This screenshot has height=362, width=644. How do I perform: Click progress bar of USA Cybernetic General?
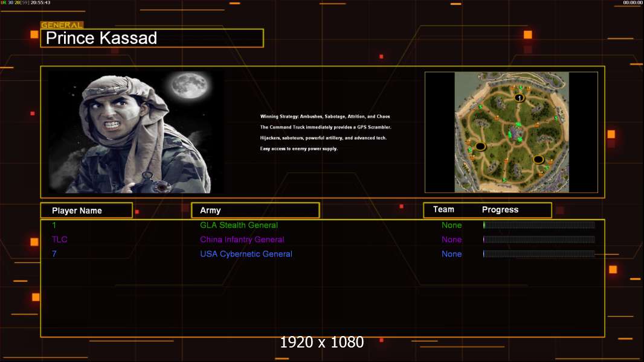pos(539,253)
